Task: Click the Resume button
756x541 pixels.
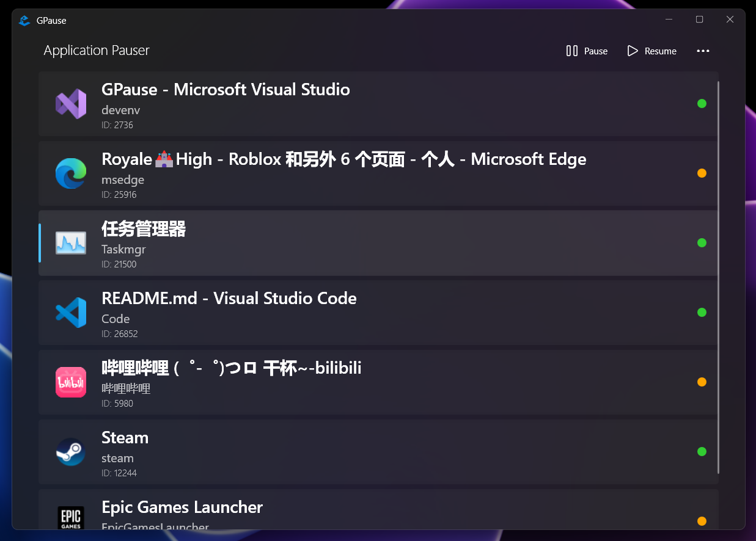Action: coord(651,51)
